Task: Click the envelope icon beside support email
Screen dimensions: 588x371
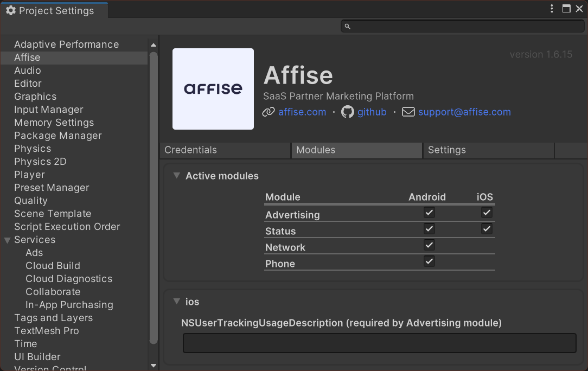Action: 408,112
